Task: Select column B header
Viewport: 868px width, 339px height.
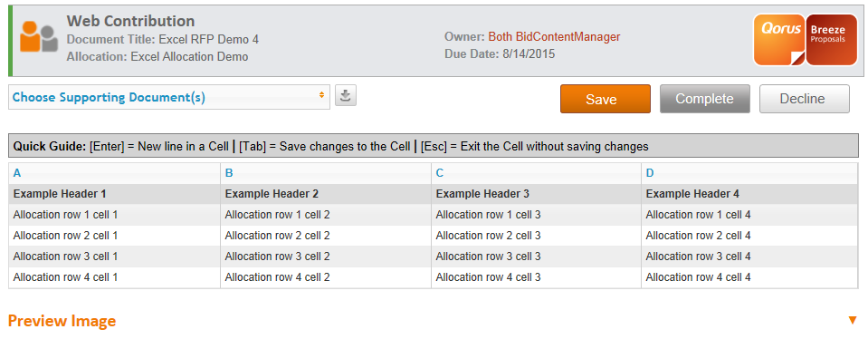Action: 326,173
